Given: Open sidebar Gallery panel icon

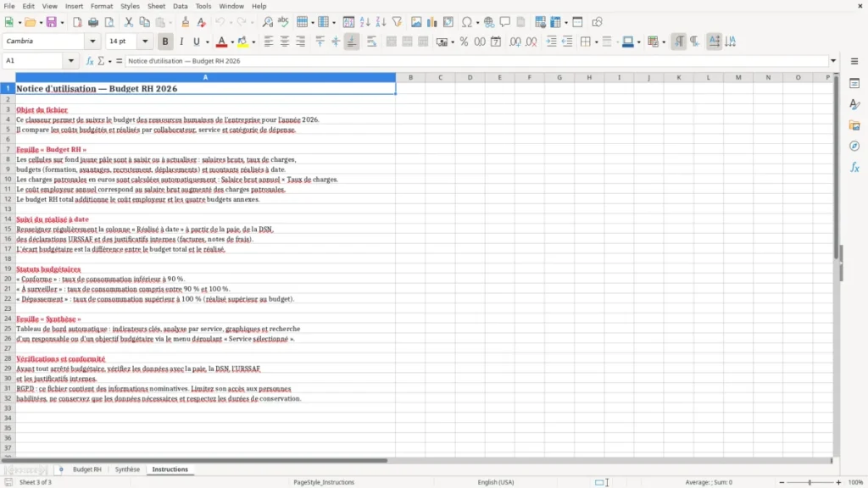Looking at the screenshot, I should [x=854, y=125].
